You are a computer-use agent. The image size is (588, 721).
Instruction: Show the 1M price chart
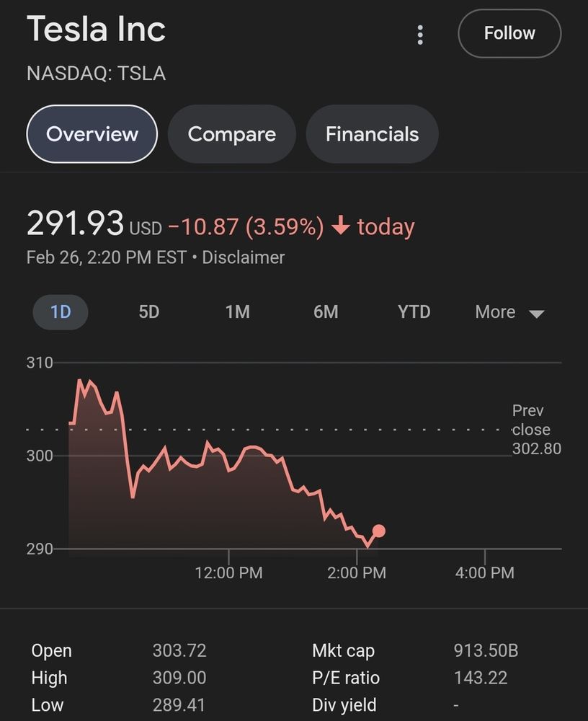click(x=237, y=312)
